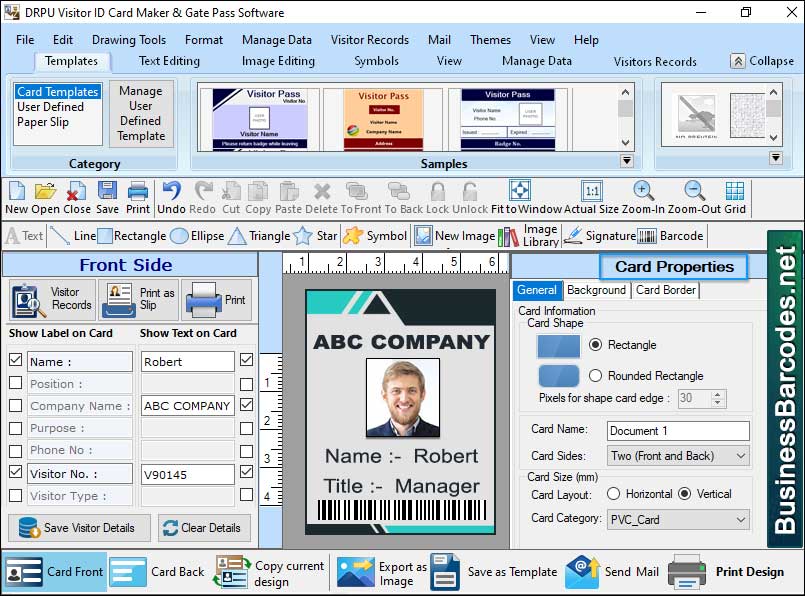Uncheck Visitor No. label checkbox

pyautogui.click(x=15, y=471)
